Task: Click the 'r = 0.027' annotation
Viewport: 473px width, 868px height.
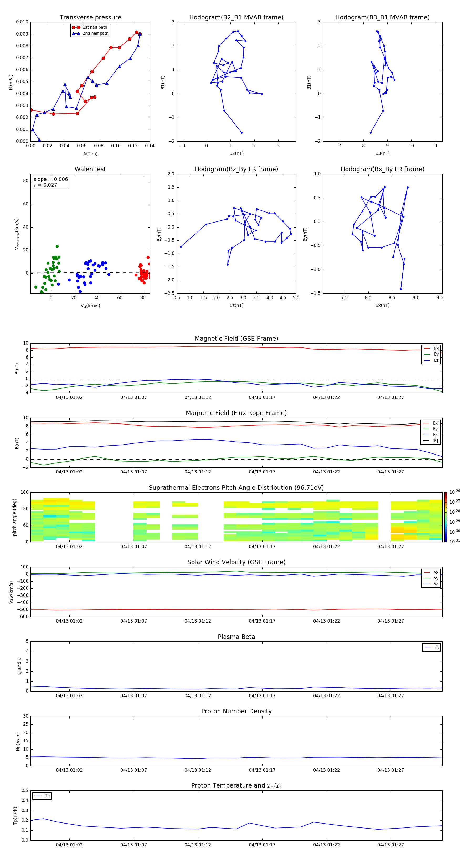Action: pos(45,185)
